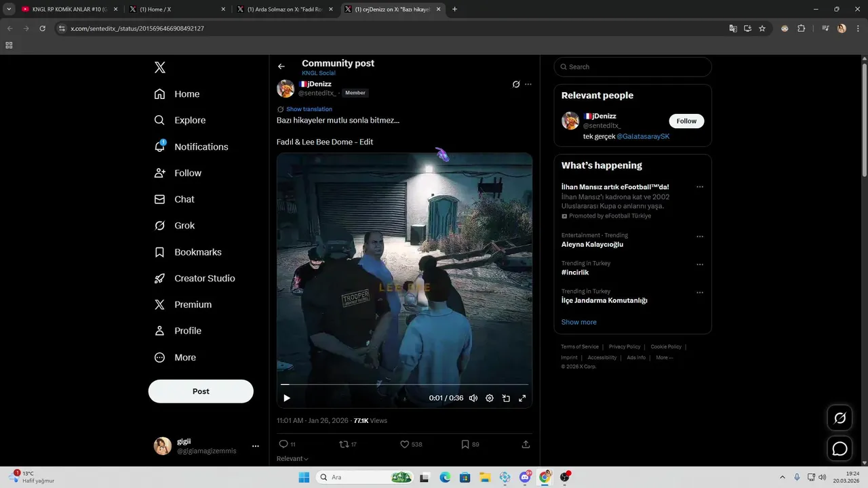Screen dimensions: 868x488
Task: Play the video
Action: tap(287, 398)
